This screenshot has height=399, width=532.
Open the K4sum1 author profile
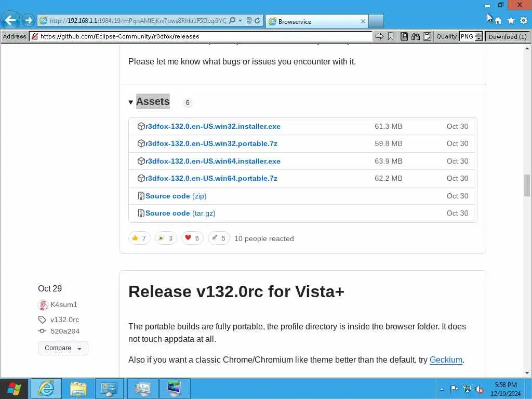point(64,304)
